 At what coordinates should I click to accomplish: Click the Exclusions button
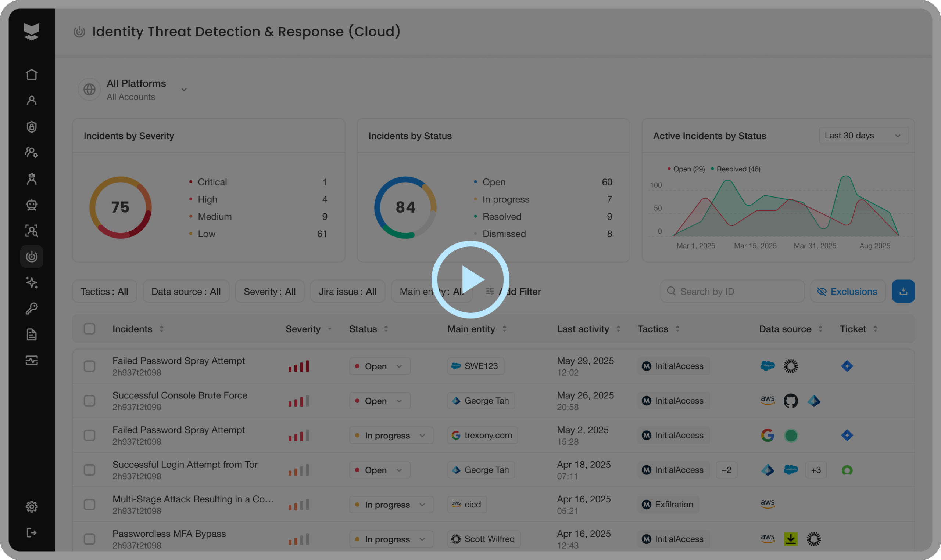pos(847,291)
